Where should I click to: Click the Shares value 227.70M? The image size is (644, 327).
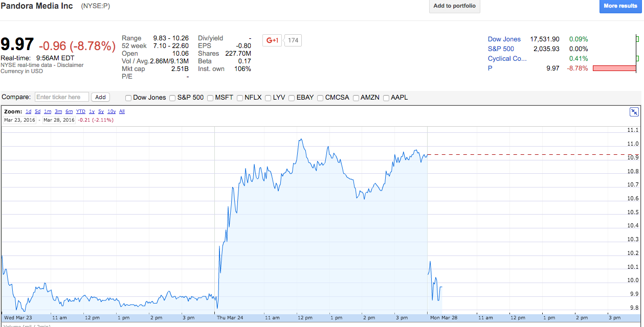pos(238,54)
